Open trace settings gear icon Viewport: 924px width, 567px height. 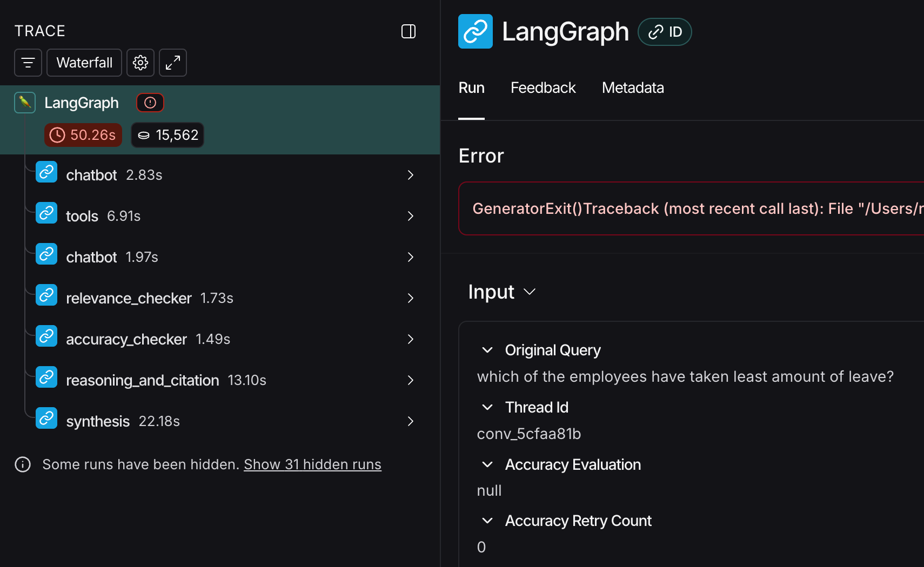(x=140, y=63)
